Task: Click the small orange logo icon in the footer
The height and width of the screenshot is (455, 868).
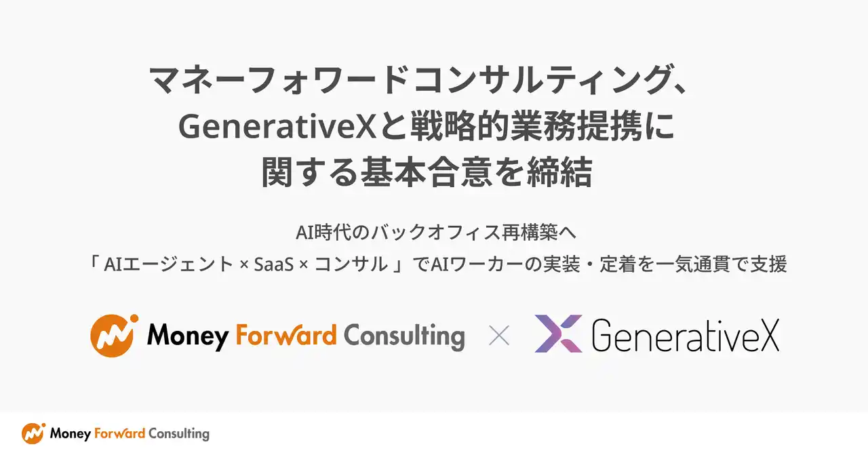Action: pos(33,433)
